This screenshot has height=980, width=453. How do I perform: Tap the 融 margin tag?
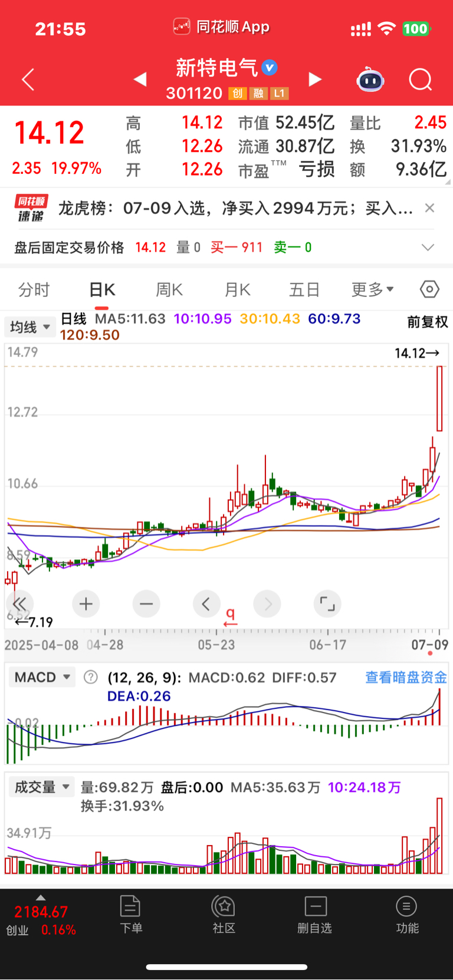(x=258, y=93)
